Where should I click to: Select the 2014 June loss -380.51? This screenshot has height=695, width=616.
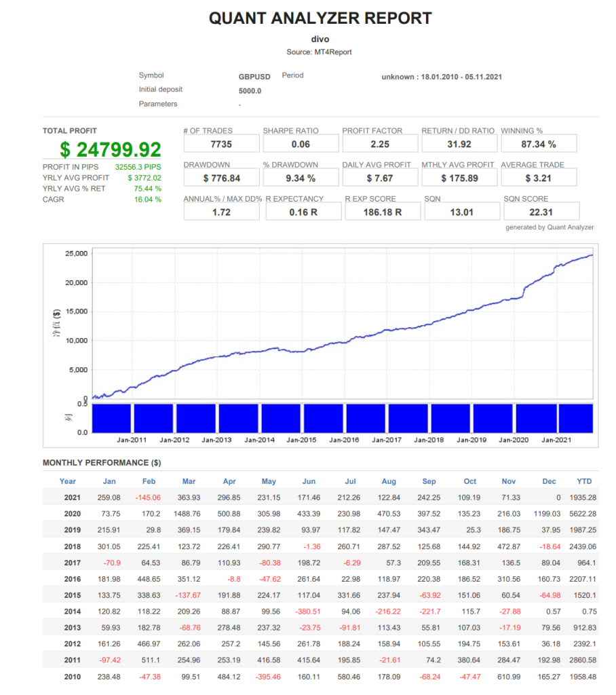coord(308,612)
